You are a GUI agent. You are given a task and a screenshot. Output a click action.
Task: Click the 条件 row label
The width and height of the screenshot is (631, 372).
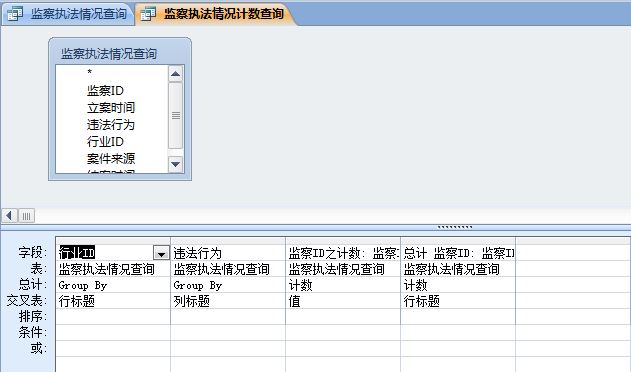(x=33, y=332)
